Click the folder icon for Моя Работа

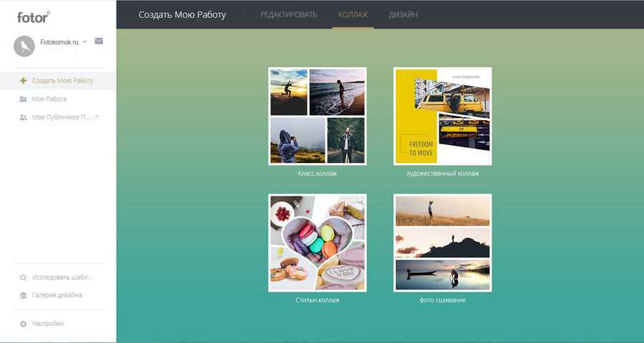[23, 99]
